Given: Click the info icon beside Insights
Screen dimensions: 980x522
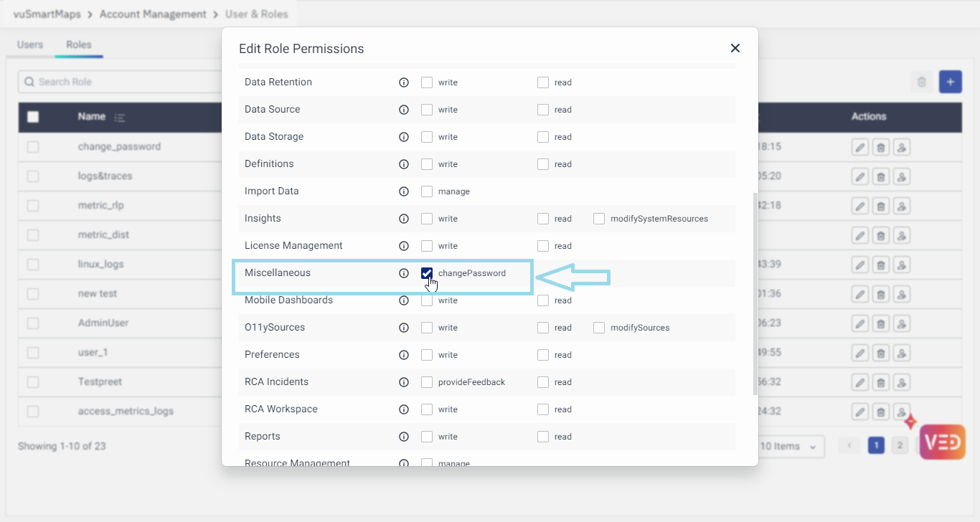Looking at the screenshot, I should (x=403, y=219).
